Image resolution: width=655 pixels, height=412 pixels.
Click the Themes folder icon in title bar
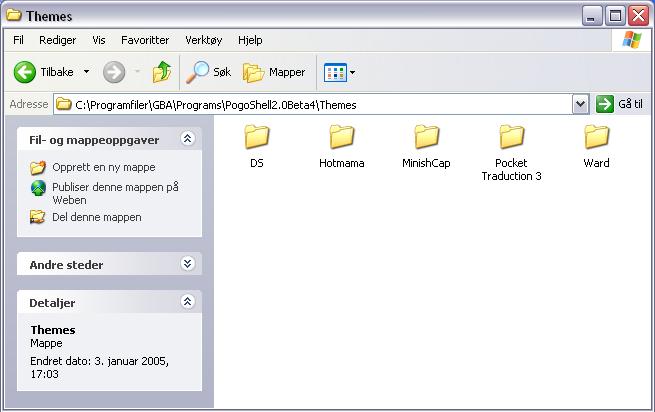(14, 15)
